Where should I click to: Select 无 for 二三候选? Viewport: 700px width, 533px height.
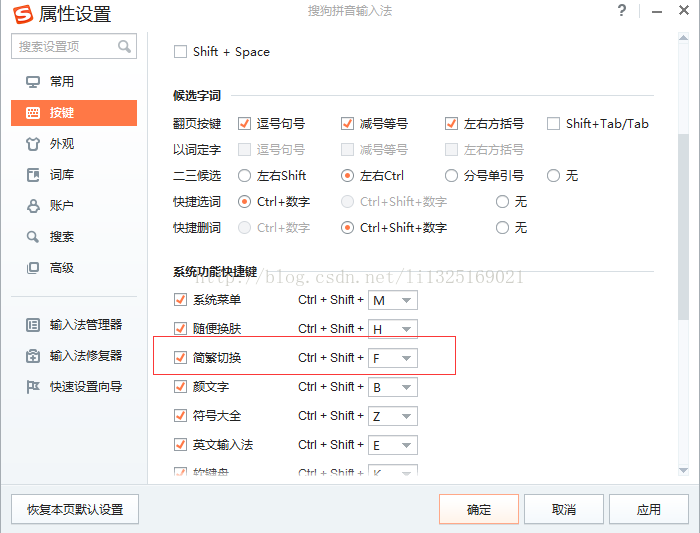click(553, 176)
